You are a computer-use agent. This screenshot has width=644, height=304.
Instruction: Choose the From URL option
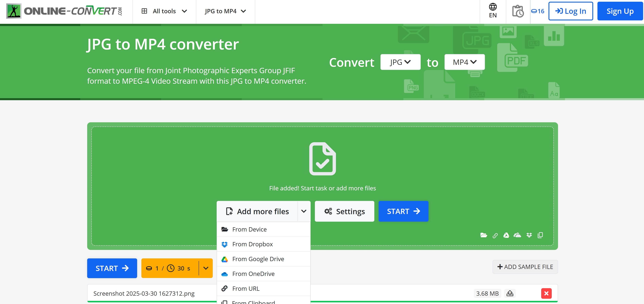pos(246,289)
